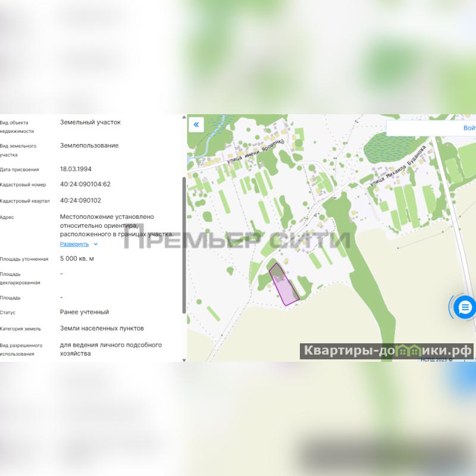The width and height of the screenshot is (476, 476).
Task: Click the cadastral quarter value 40:24:090102
Action: click(x=80, y=201)
